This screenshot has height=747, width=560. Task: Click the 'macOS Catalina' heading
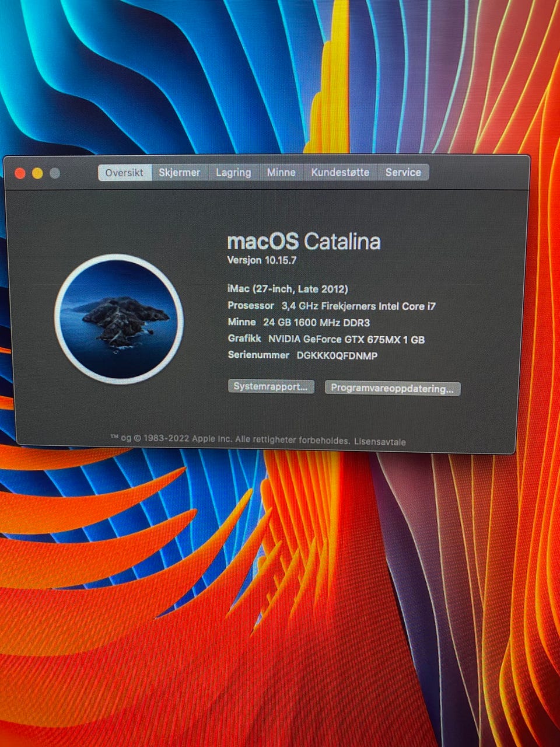point(303,241)
